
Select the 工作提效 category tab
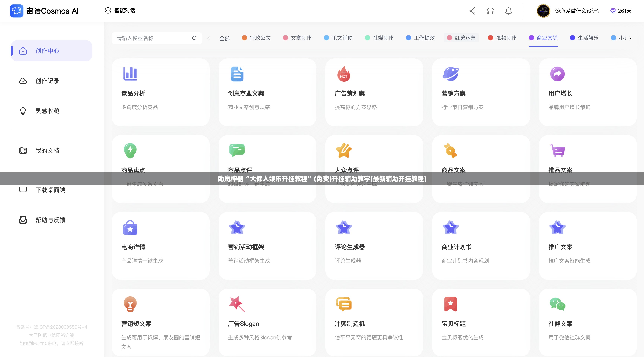(420, 38)
